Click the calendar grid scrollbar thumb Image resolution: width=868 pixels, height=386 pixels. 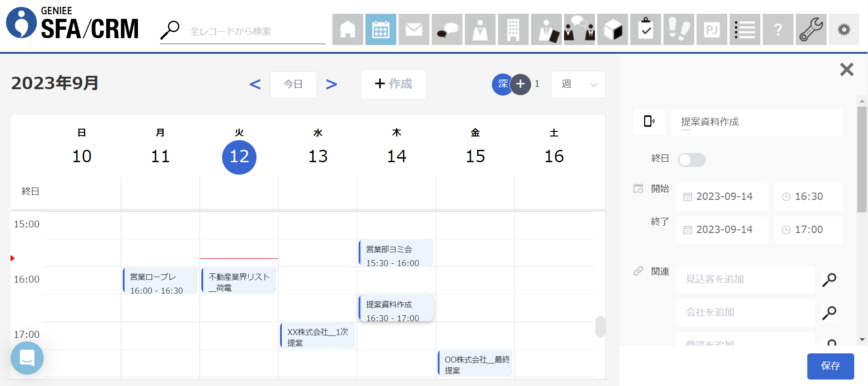[600, 327]
